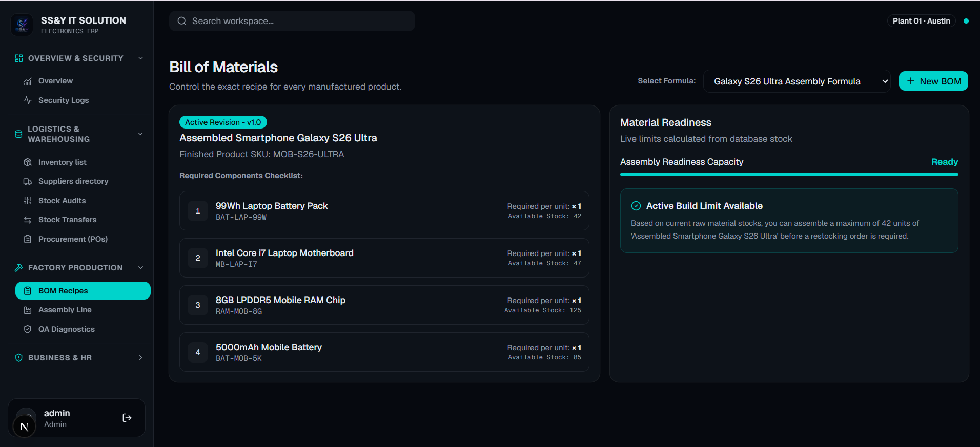980x447 pixels.
Task: Click the Security Logs pulse icon
Action: (28, 100)
